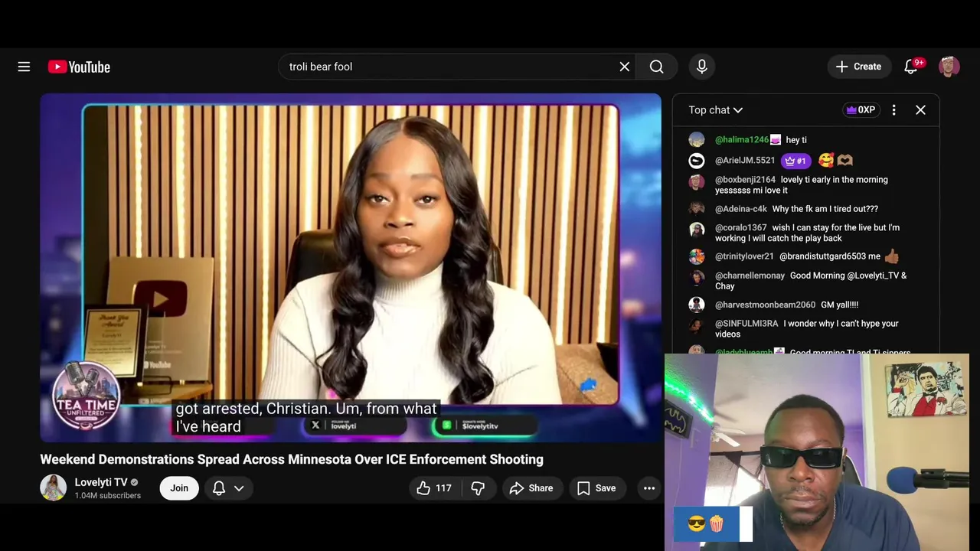Click the @brandistuttgard6503 mention in chat

(x=824, y=256)
